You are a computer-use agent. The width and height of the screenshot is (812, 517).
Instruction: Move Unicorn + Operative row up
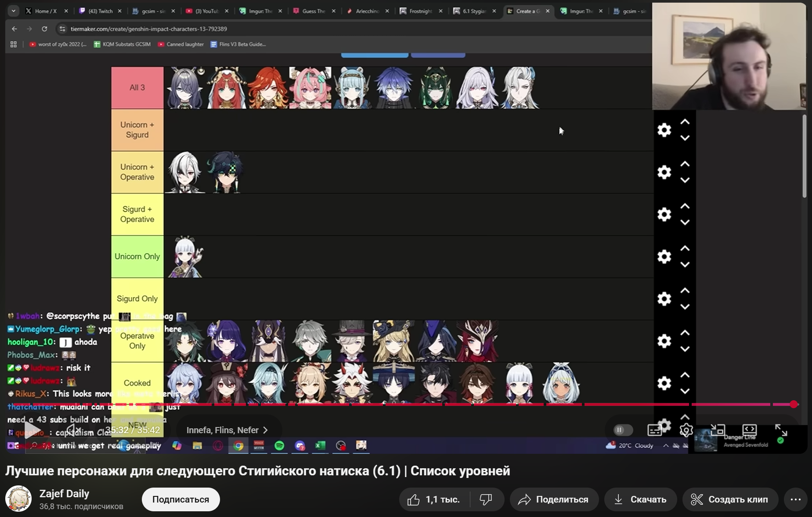click(685, 164)
